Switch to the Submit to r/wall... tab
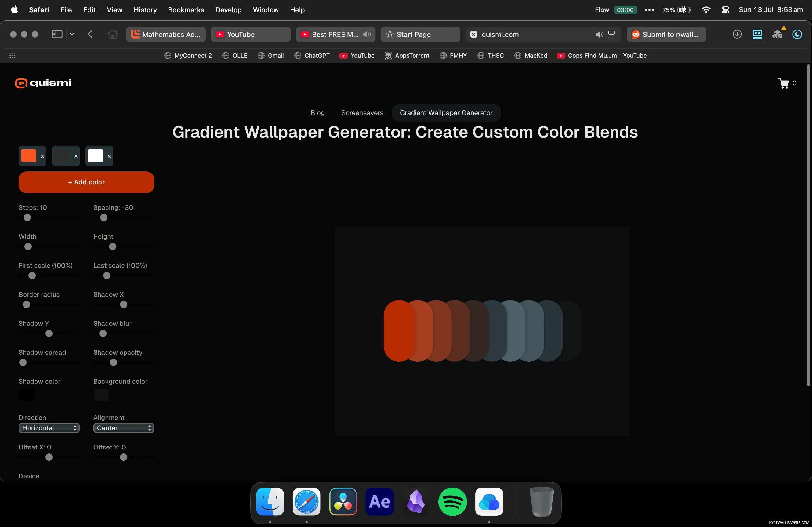Screen dimensions: 812x527 click(x=666, y=34)
